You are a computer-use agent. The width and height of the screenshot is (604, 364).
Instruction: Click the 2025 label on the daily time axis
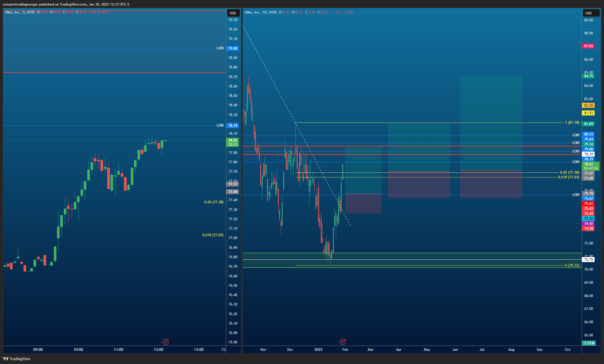point(318,350)
